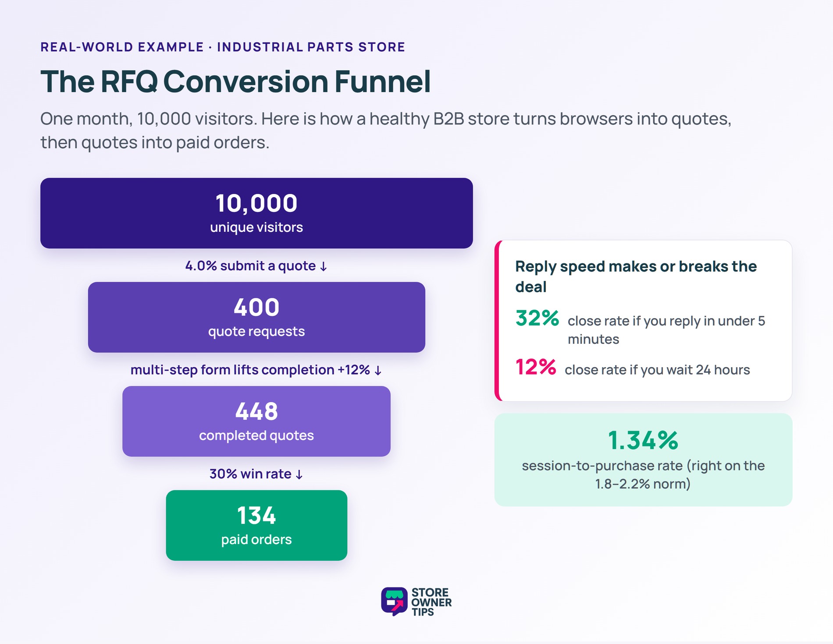Click 'close rate if you wait 24 hours' text

point(657,370)
